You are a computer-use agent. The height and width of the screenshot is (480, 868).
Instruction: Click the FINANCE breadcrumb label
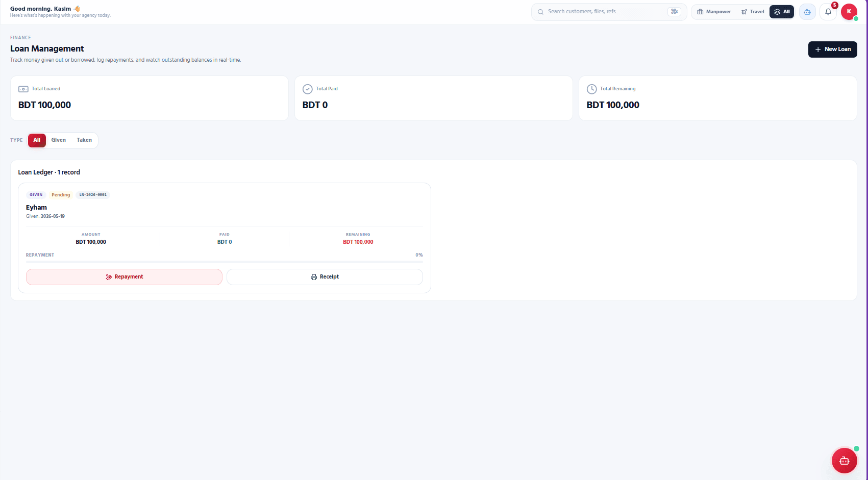click(x=20, y=38)
